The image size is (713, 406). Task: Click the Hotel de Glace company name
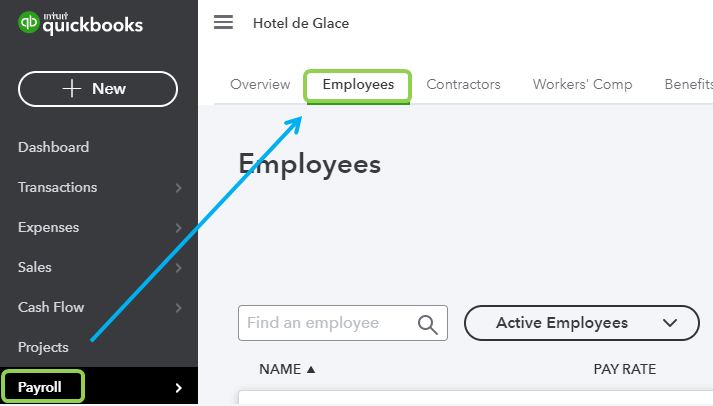pyautogui.click(x=301, y=23)
